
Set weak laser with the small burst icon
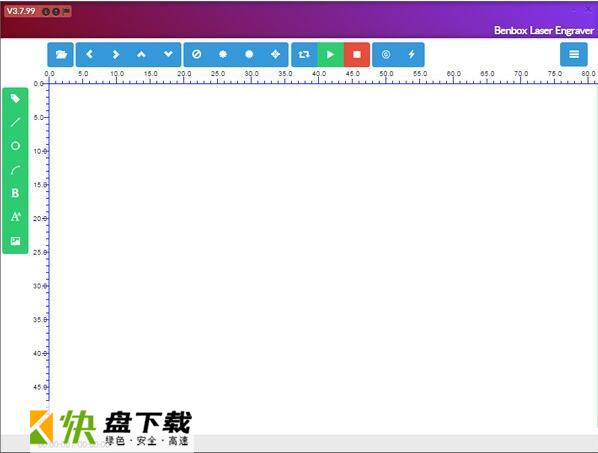coord(223,55)
